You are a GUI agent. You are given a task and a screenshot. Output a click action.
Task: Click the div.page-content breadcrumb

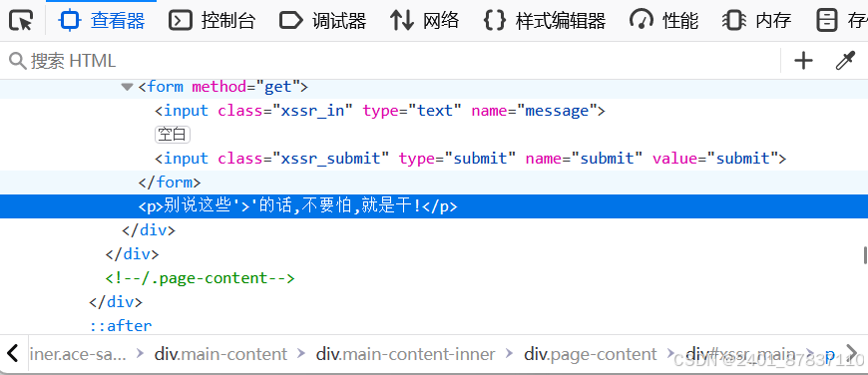590,354
